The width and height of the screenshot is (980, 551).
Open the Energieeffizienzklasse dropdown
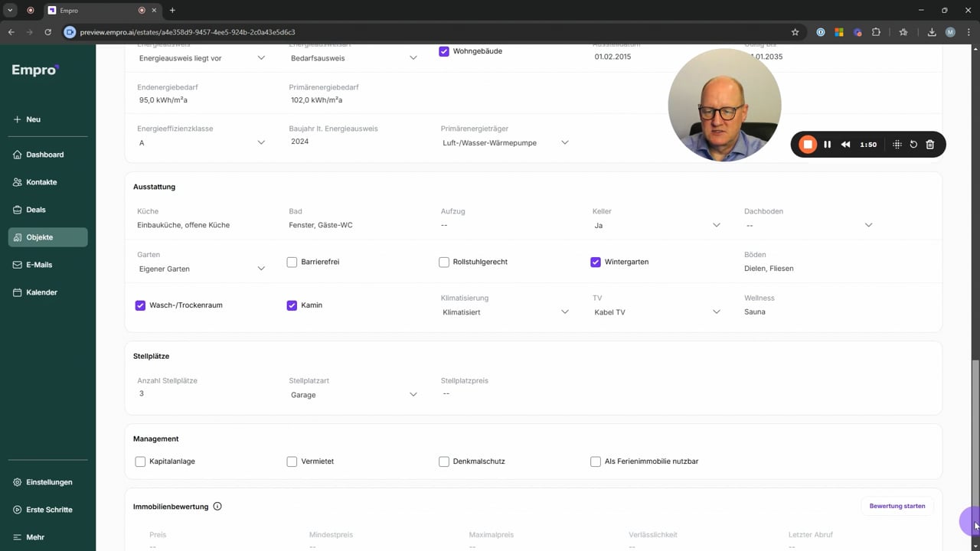(201, 142)
